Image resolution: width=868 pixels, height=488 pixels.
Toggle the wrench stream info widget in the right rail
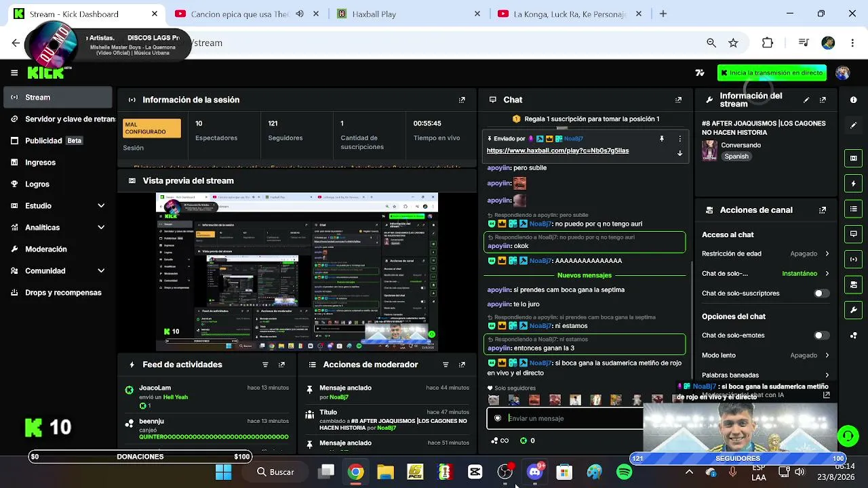click(x=853, y=310)
